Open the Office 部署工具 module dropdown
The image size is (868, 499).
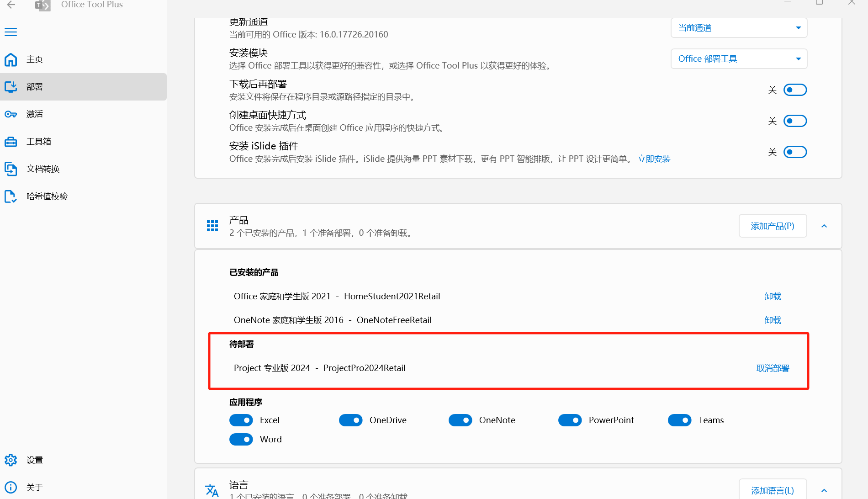739,59
